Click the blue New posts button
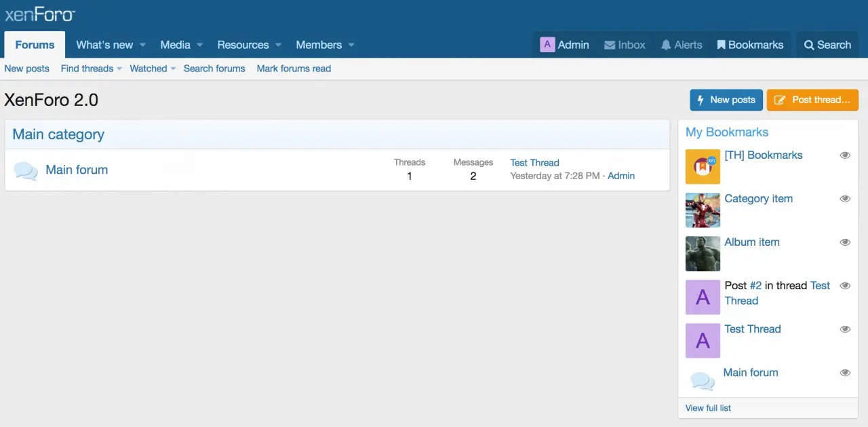 tap(726, 100)
